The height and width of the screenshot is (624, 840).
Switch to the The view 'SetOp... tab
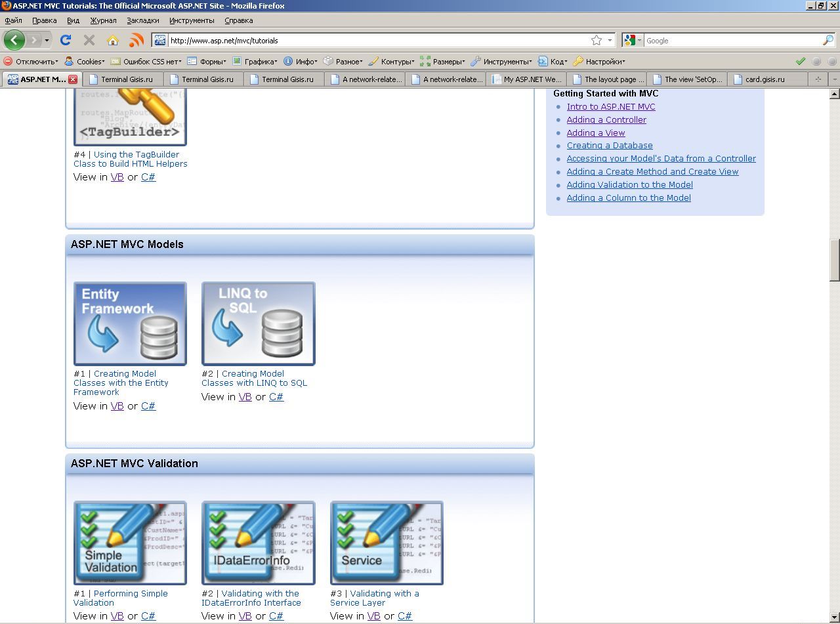pyautogui.click(x=687, y=79)
